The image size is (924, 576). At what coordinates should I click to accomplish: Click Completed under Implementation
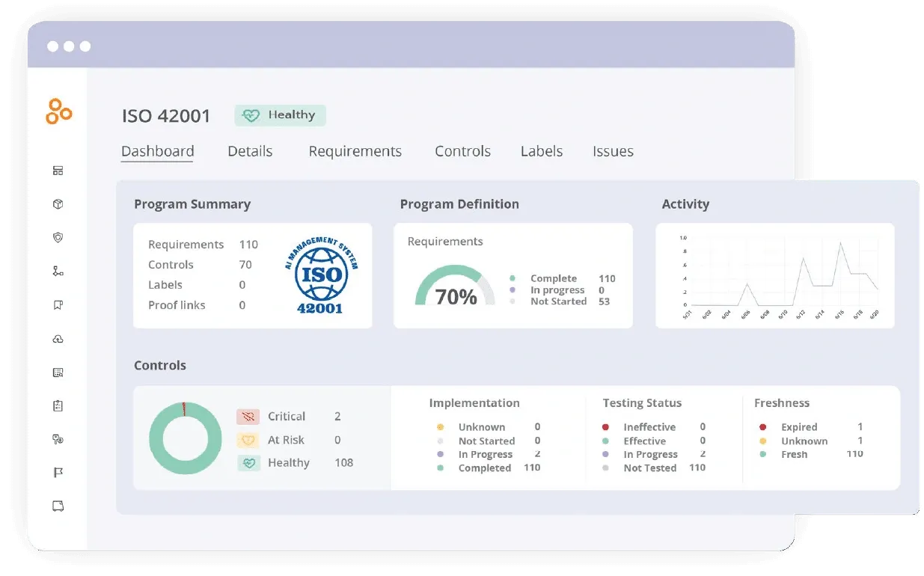(489, 468)
